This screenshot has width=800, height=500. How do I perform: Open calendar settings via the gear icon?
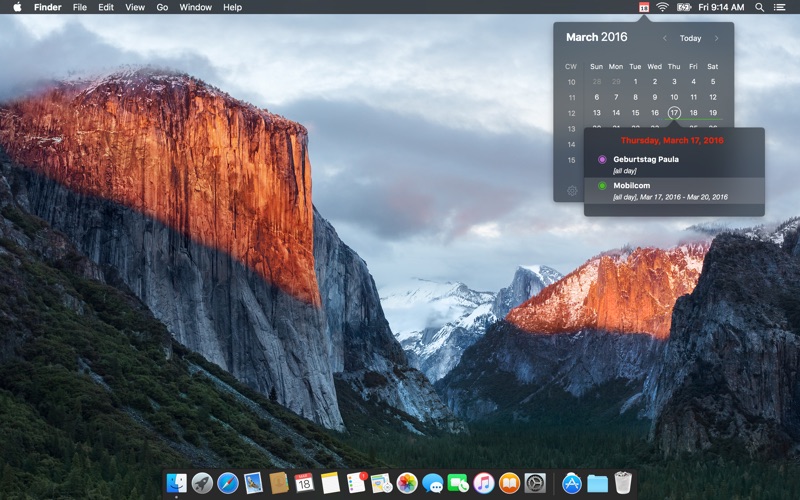pos(572,190)
